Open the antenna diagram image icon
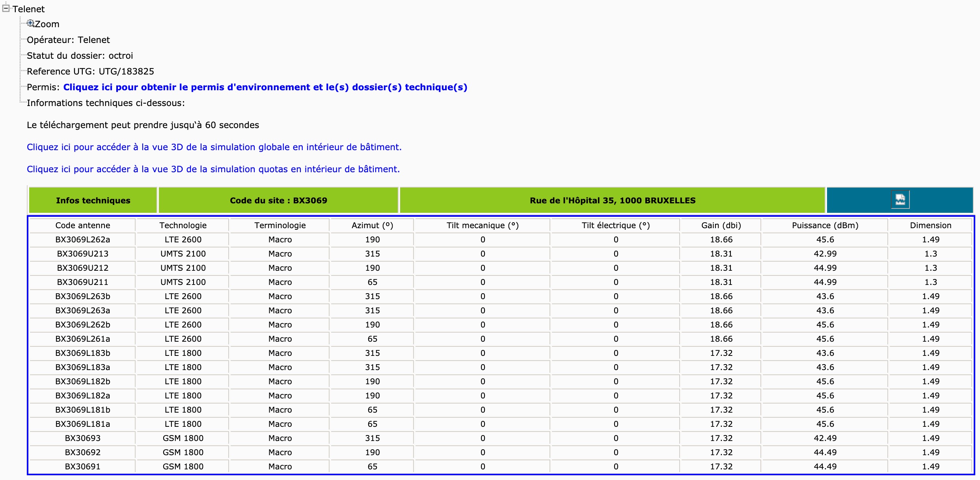This screenshot has height=480, width=980. click(x=900, y=200)
